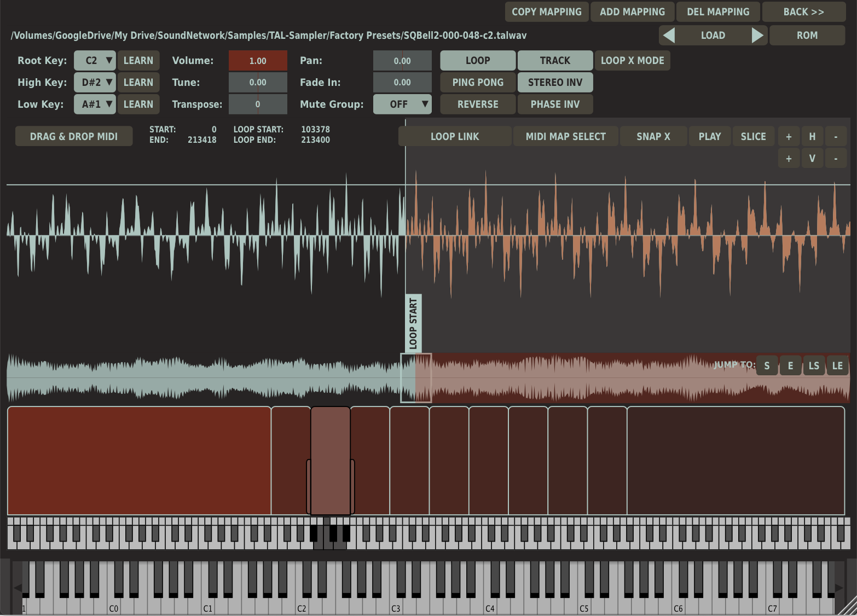Image resolution: width=857 pixels, height=616 pixels.
Task: Click horizontal zoom in plus button
Action: [x=789, y=137]
